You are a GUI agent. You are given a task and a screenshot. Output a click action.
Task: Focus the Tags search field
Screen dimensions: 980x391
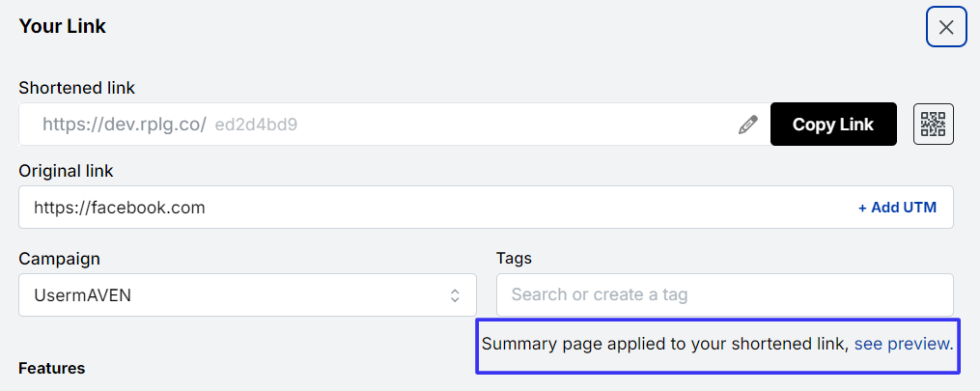[724, 294]
